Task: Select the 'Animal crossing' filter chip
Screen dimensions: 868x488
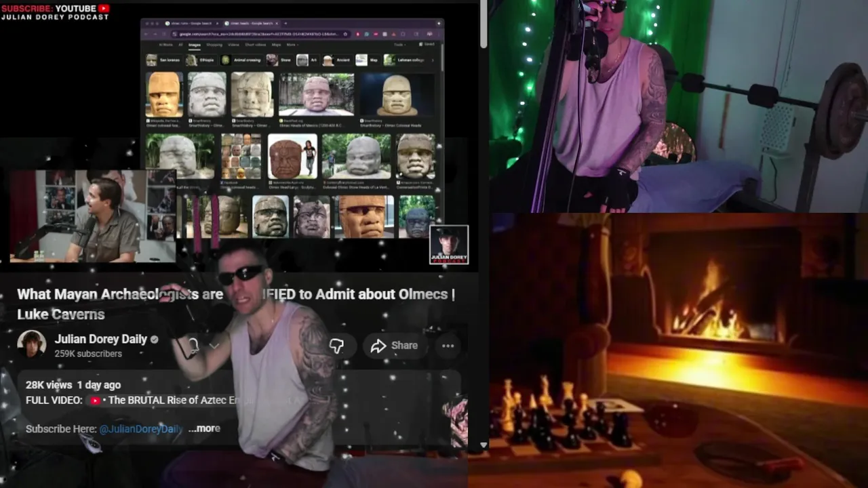Action: 241,60
